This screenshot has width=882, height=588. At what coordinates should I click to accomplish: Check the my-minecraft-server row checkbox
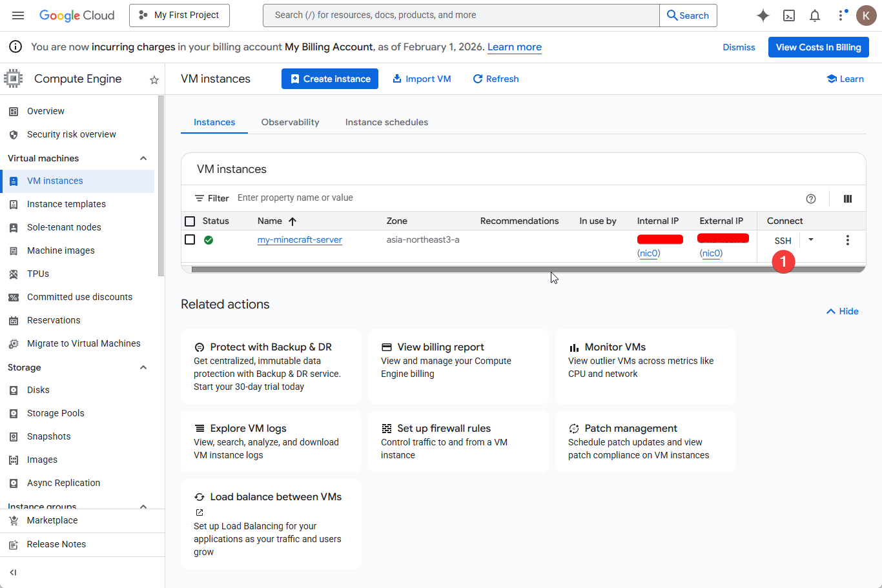(x=190, y=239)
